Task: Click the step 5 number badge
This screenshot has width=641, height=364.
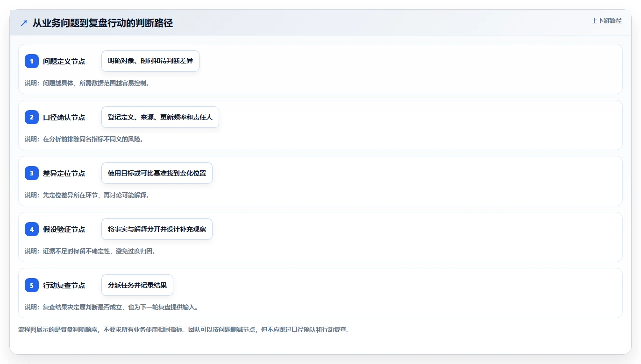Action: pos(32,285)
